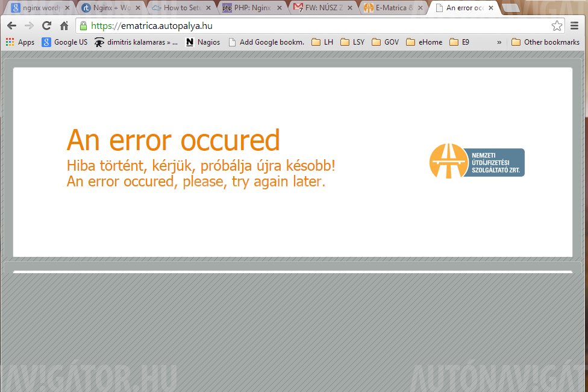Open the Apps grid shortcut
This screenshot has width=588, height=392.
pyautogui.click(x=20, y=42)
